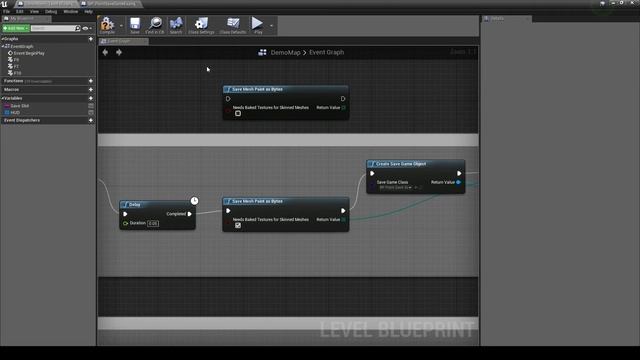Screen dimensions: 640x360
Task: Open the Edit menu
Action: pyautogui.click(x=20, y=11)
